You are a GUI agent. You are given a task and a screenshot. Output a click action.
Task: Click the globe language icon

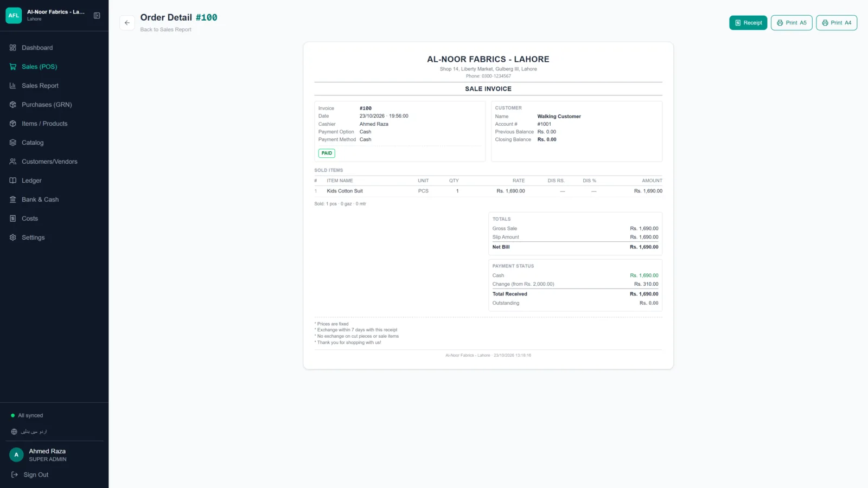click(x=14, y=432)
